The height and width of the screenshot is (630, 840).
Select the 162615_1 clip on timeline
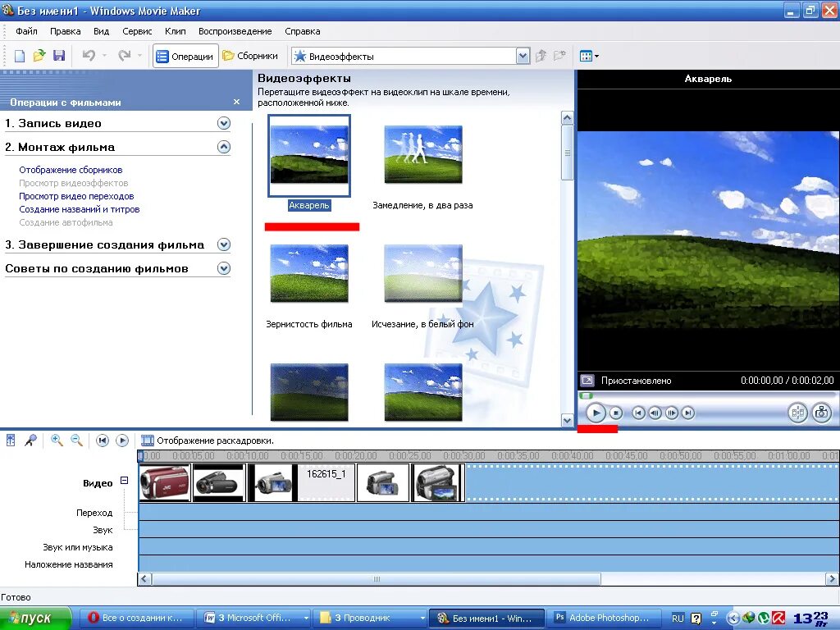pos(326,482)
